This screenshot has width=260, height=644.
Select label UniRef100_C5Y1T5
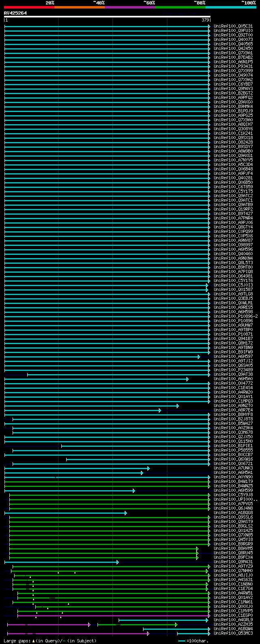233,191
